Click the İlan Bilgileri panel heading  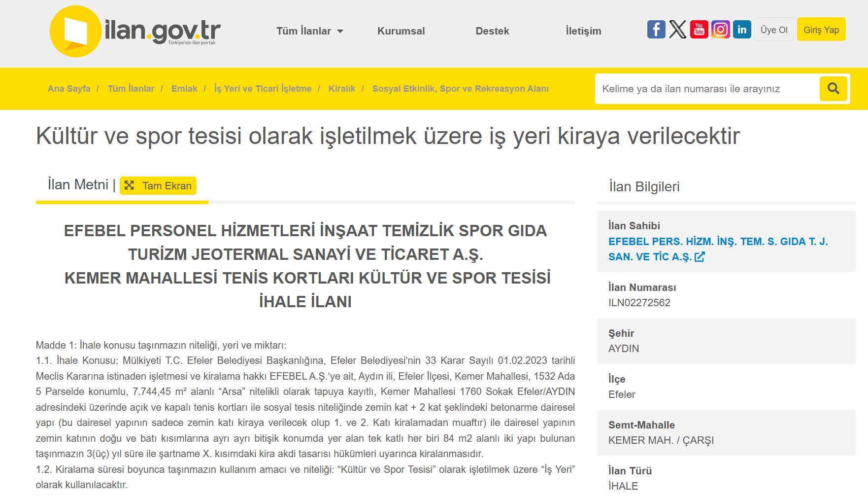[x=644, y=186]
